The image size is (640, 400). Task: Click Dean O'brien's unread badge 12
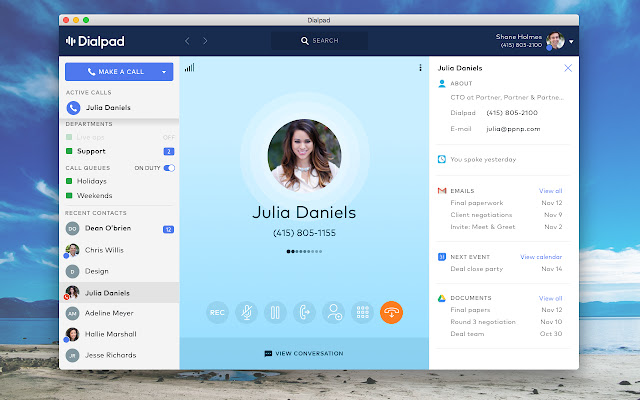[x=169, y=229]
